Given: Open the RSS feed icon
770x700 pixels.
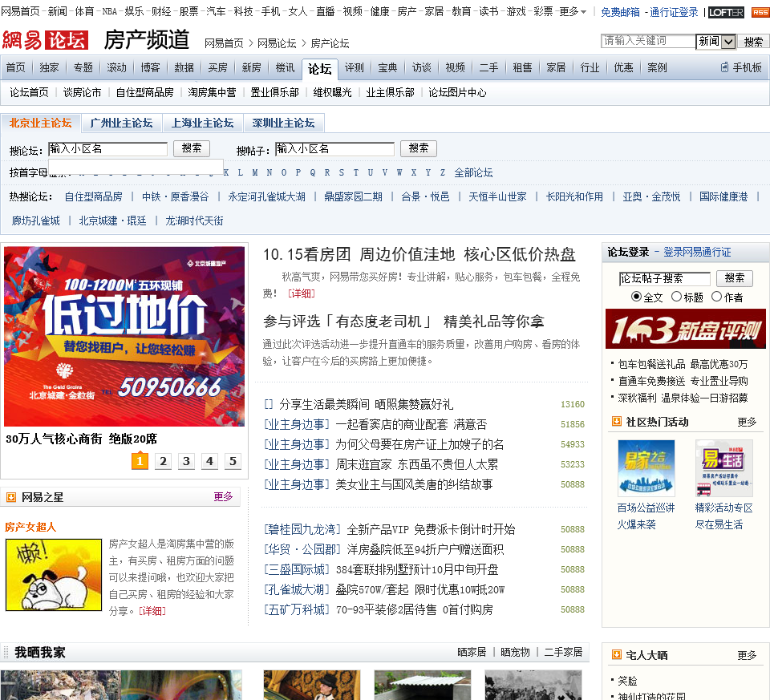Looking at the screenshot, I should pyautogui.click(x=760, y=12).
